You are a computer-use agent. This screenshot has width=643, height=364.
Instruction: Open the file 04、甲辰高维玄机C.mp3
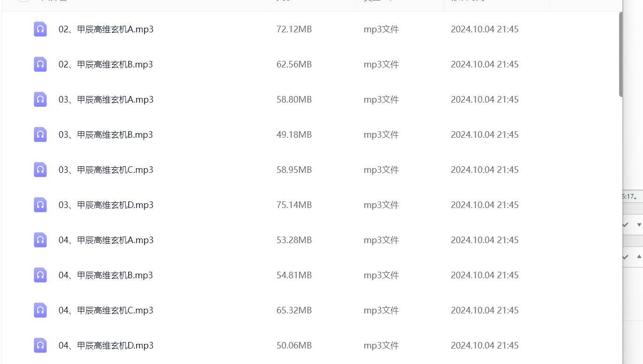point(106,310)
